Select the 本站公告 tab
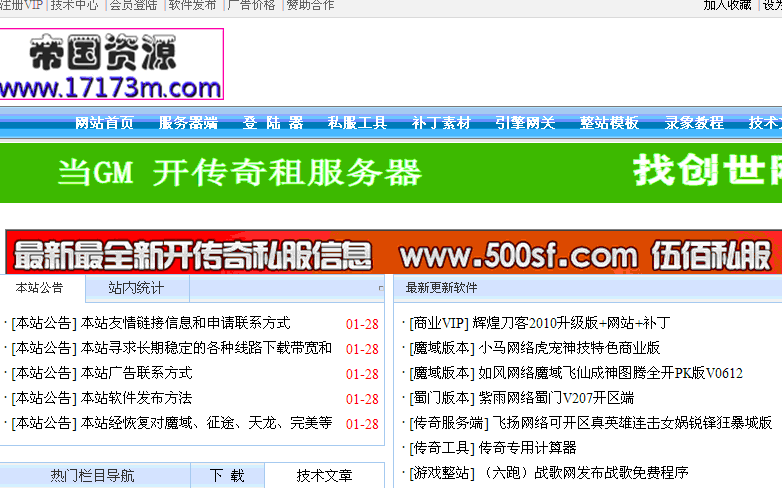 point(40,288)
